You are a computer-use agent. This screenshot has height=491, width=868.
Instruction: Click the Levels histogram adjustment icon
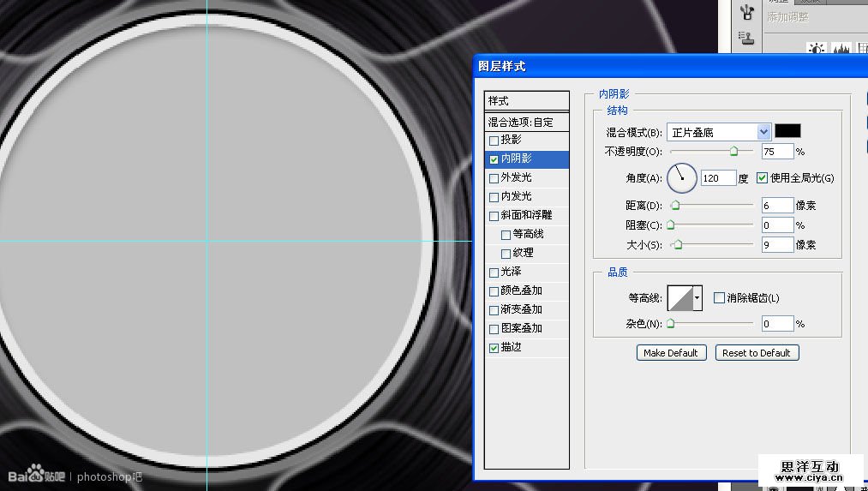point(841,49)
